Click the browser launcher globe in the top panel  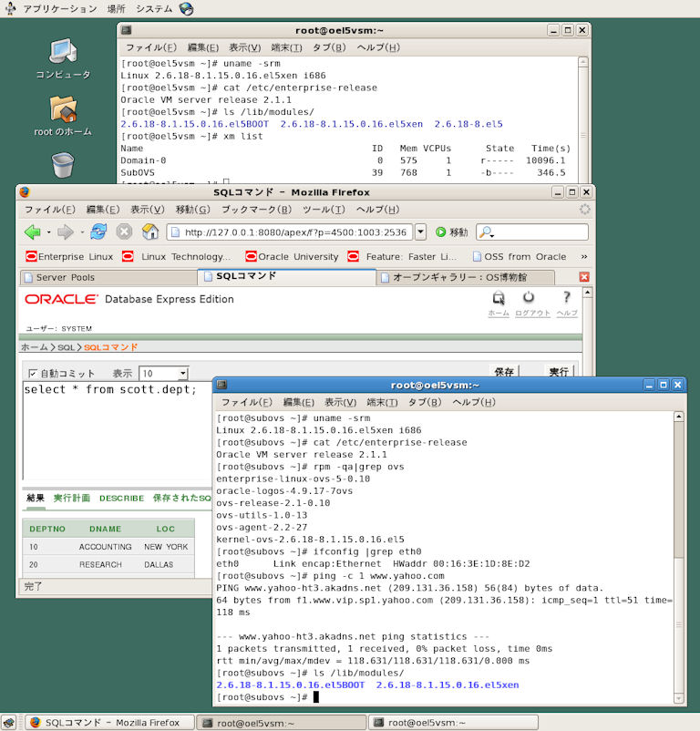[x=187, y=8]
